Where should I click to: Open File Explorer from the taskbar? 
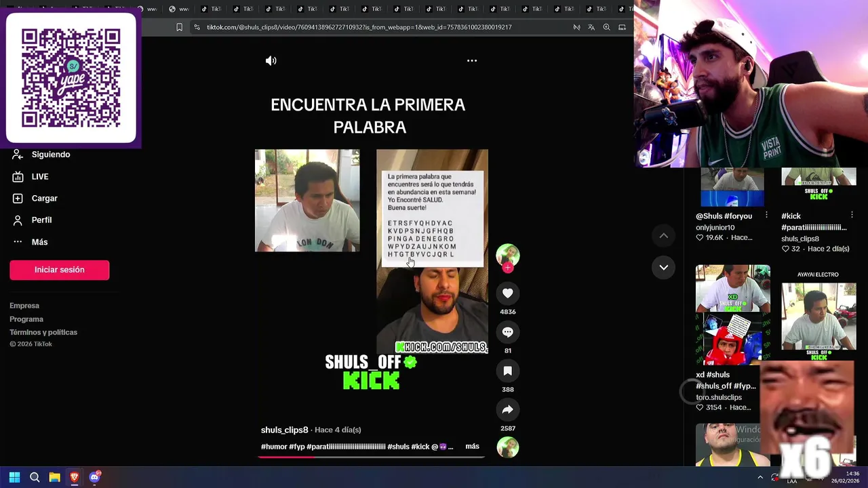click(54, 477)
